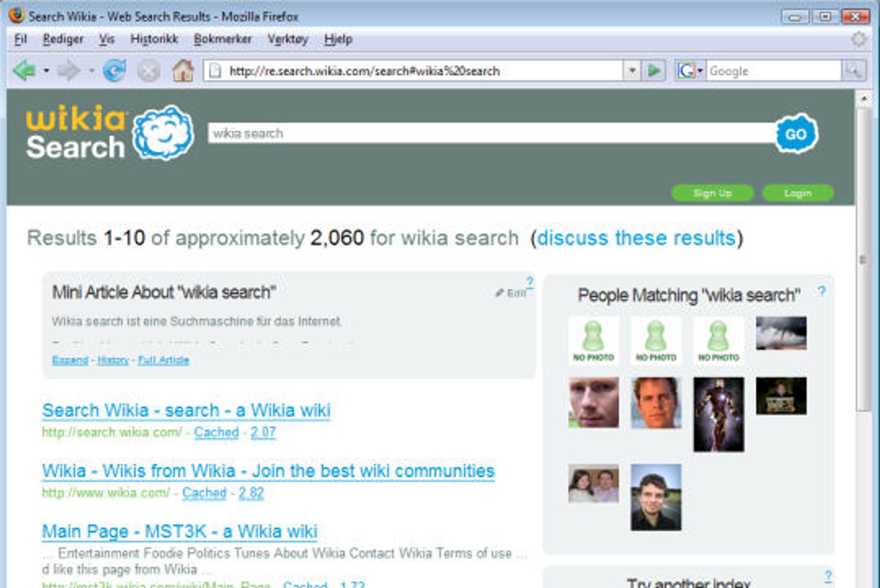Open Cached link for search.wikia.com result

click(216, 432)
